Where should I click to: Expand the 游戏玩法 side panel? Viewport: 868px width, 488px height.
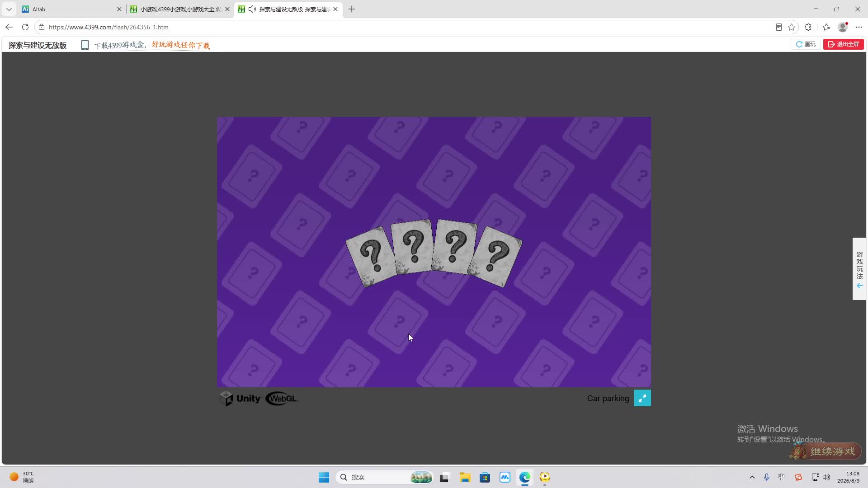point(859,269)
